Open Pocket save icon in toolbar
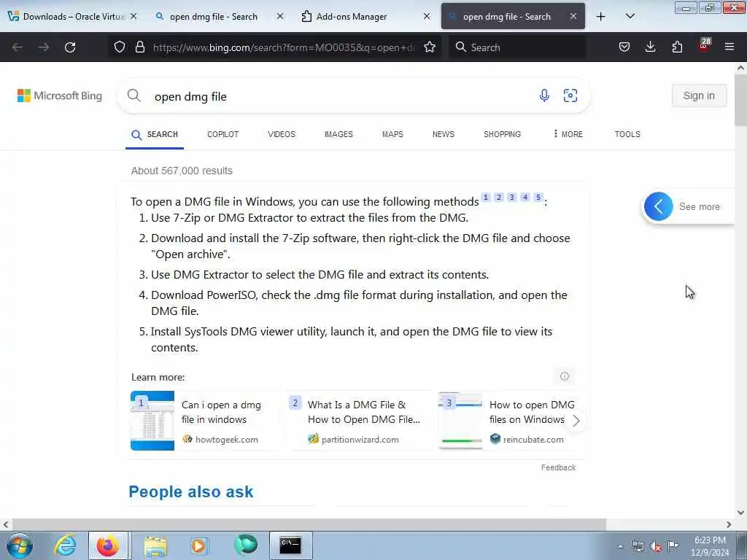Image resolution: width=747 pixels, height=560 pixels. coord(624,47)
